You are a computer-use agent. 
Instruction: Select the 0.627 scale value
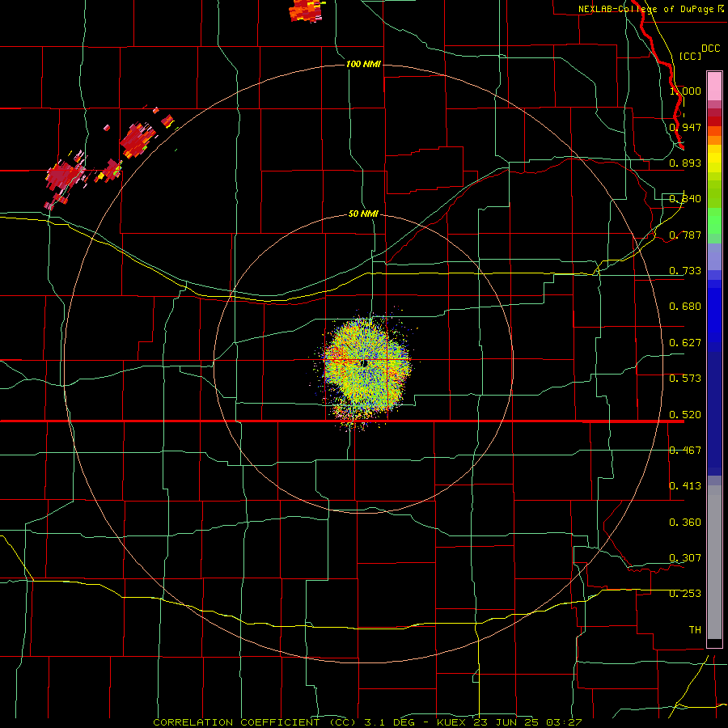(685, 343)
